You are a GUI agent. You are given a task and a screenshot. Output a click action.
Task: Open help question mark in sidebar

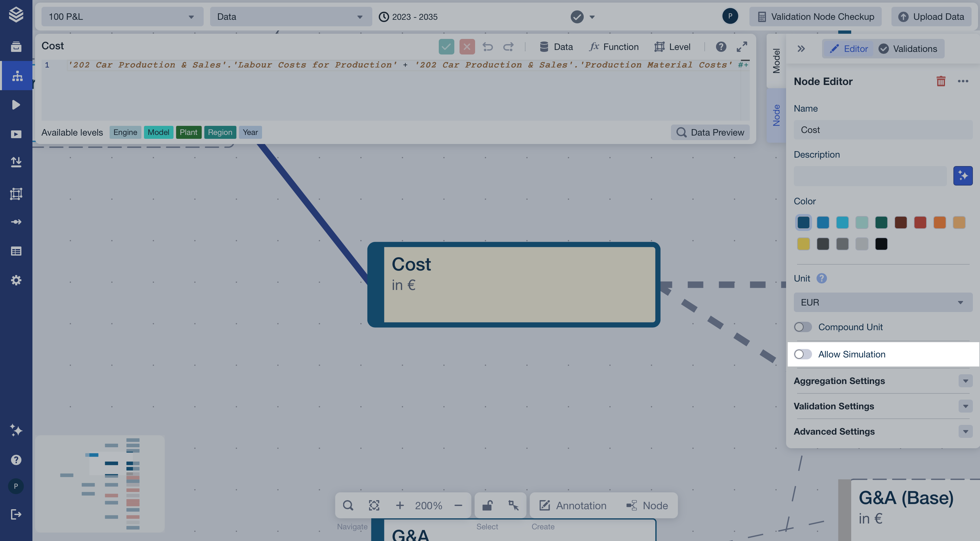pos(16,460)
